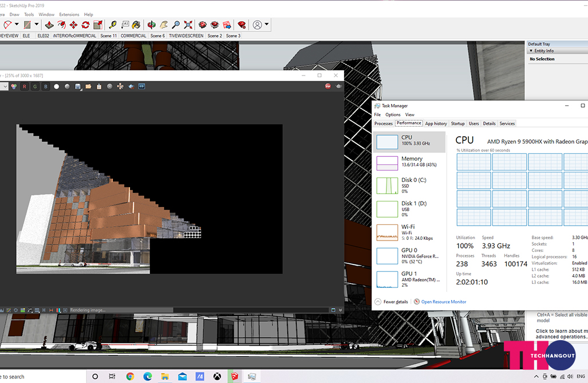
Task: Select the Zoom magnifier tool
Action: [x=176, y=25]
